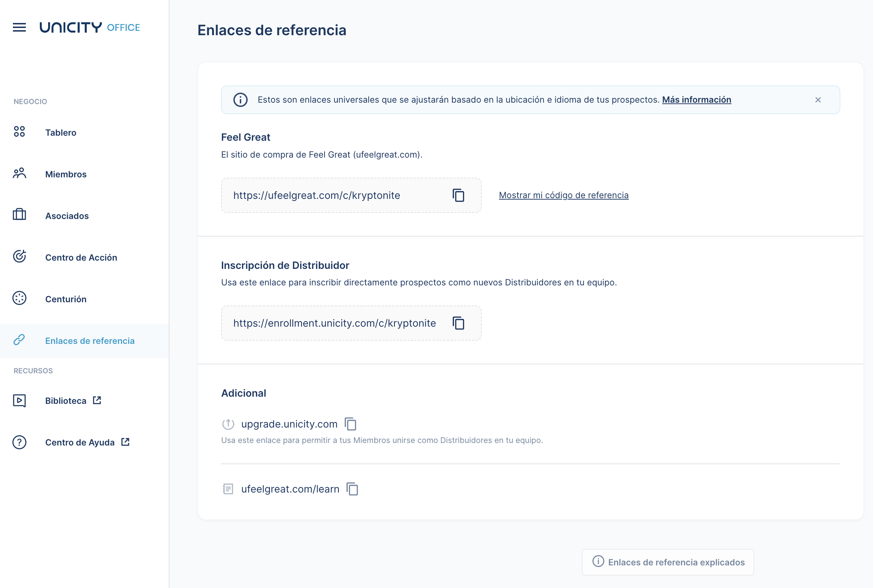Click the Centurión circular icon
This screenshot has height=588, width=873.
coord(19,298)
